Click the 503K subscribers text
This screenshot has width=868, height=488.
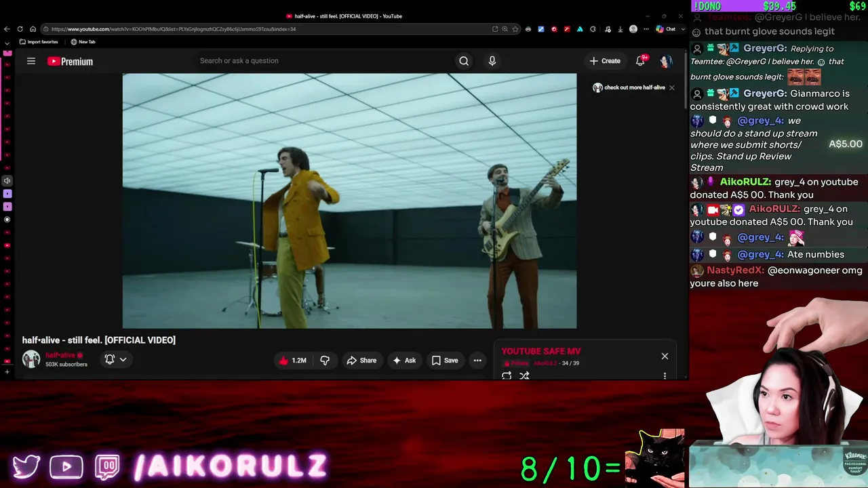[x=66, y=365]
